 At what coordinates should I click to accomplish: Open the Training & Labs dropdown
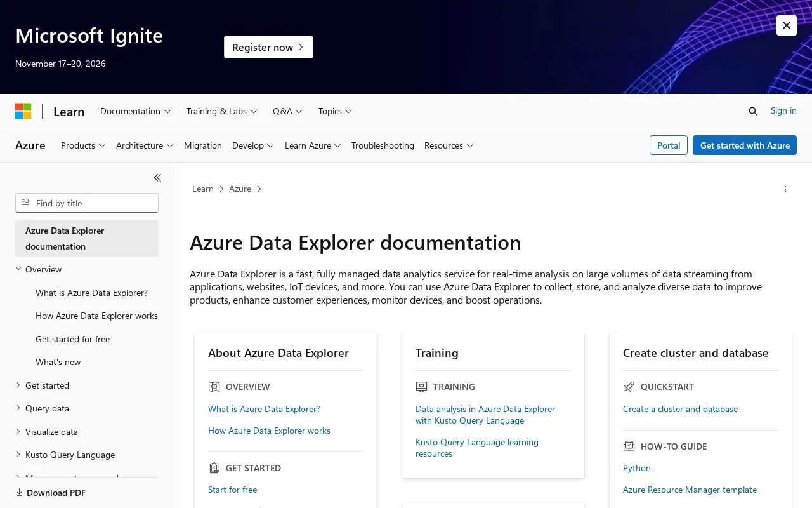(x=222, y=111)
